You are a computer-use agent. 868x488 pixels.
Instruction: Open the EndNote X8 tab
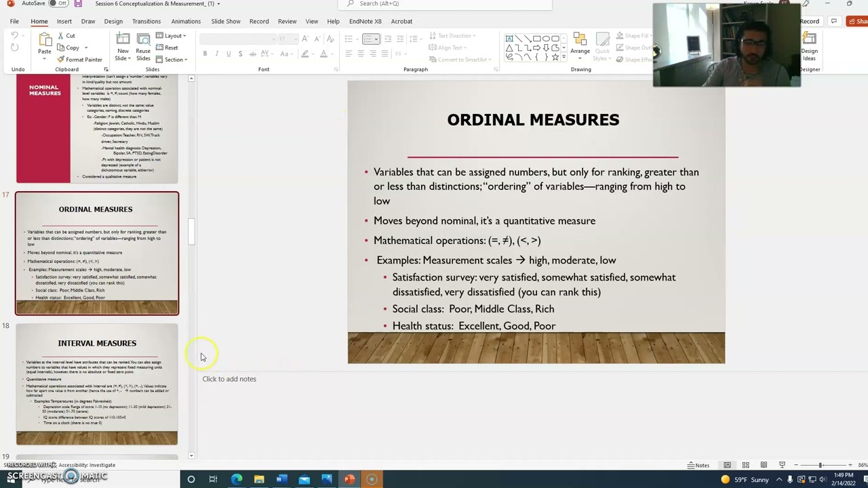366,21
